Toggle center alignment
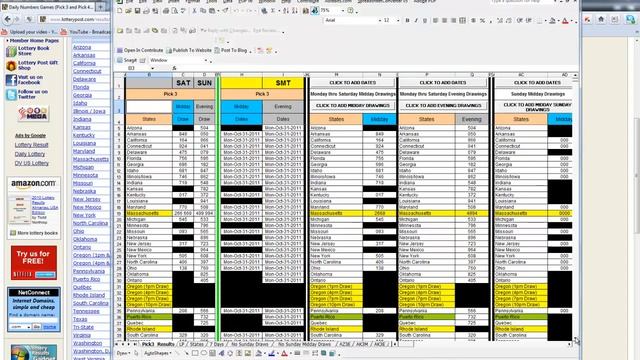This screenshot has height=360, width=640. coord(444,20)
